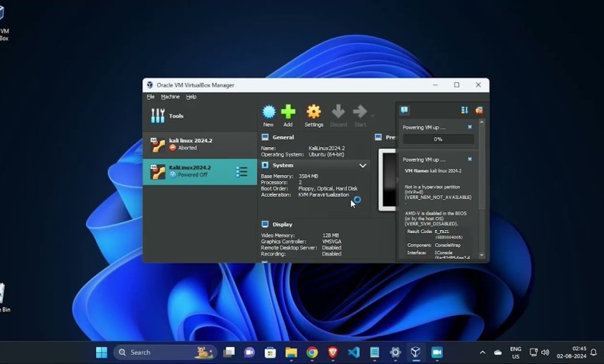Click the VirtualBox cube icon on taskbar
The width and height of the screenshot is (604, 364).
416,352
